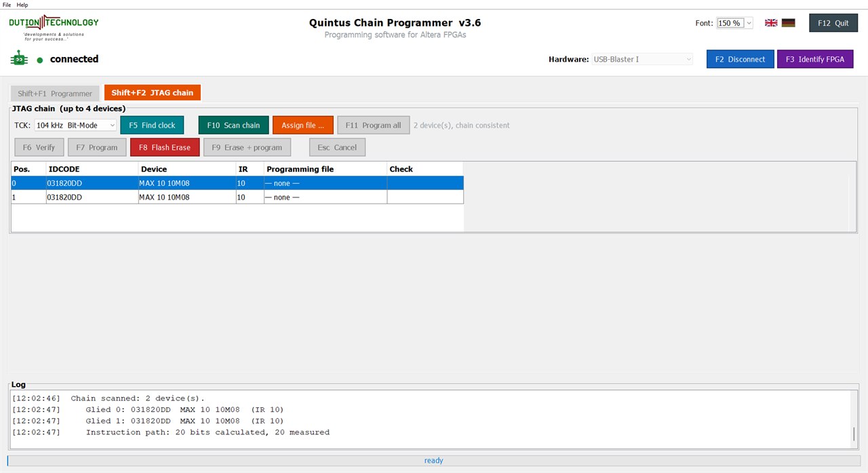868x473 pixels.
Task: Click the F5 Find clock button
Action: click(x=152, y=125)
